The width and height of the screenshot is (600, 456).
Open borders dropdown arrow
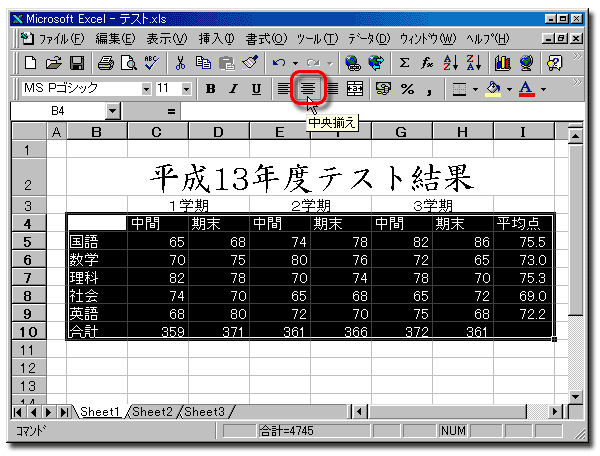pos(475,89)
